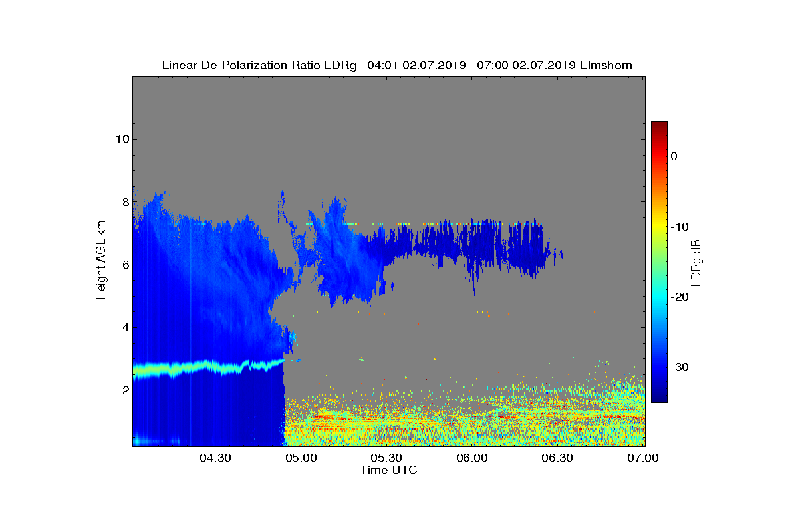798x532 pixels.
Task: Click the 05:00 time tick label
Action: pos(301,458)
